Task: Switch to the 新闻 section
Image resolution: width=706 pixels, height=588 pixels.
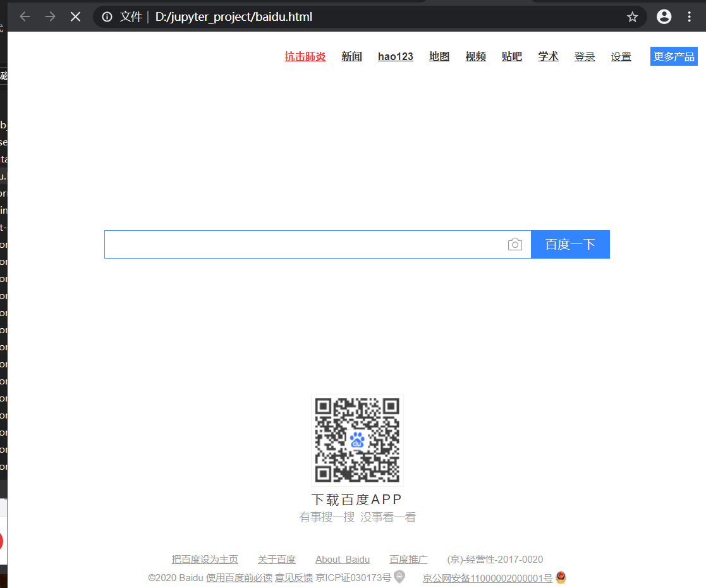Action: coord(351,56)
